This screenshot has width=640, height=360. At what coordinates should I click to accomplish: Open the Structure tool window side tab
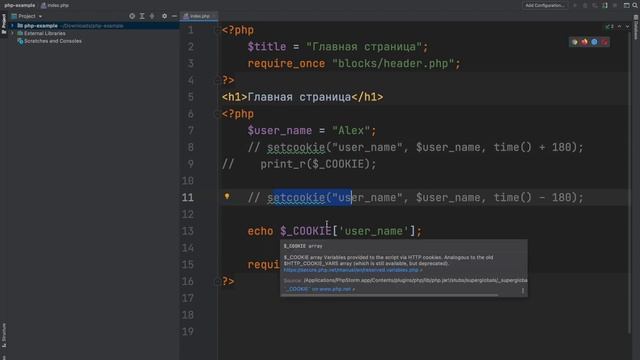coord(4,336)
